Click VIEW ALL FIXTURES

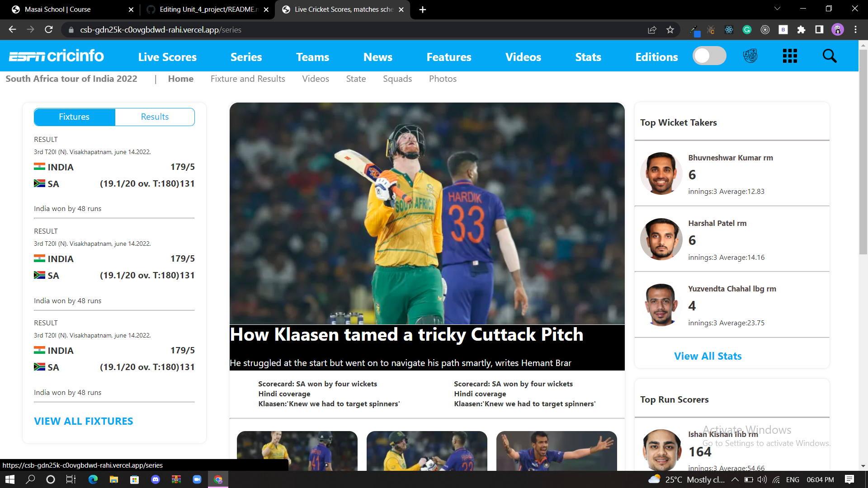click(x=83, y=421)
